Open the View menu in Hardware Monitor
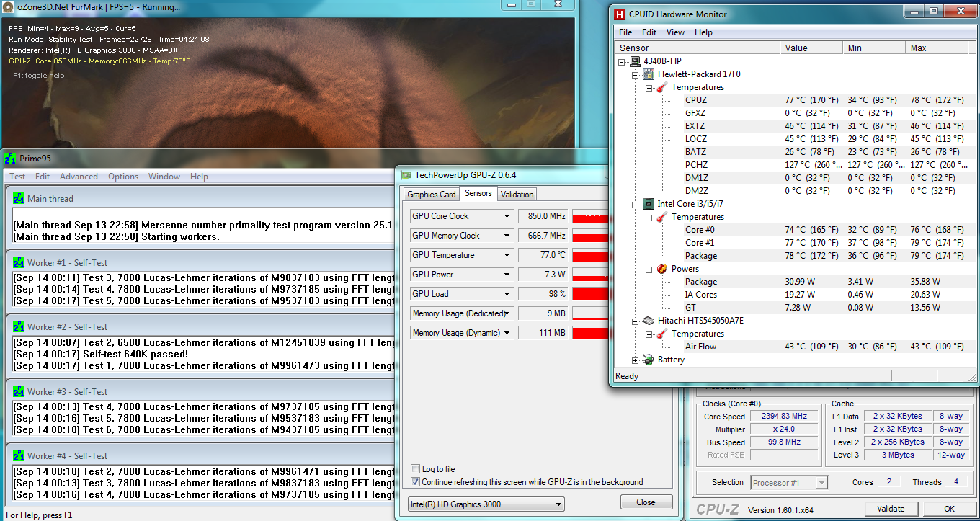 (675, 32)
